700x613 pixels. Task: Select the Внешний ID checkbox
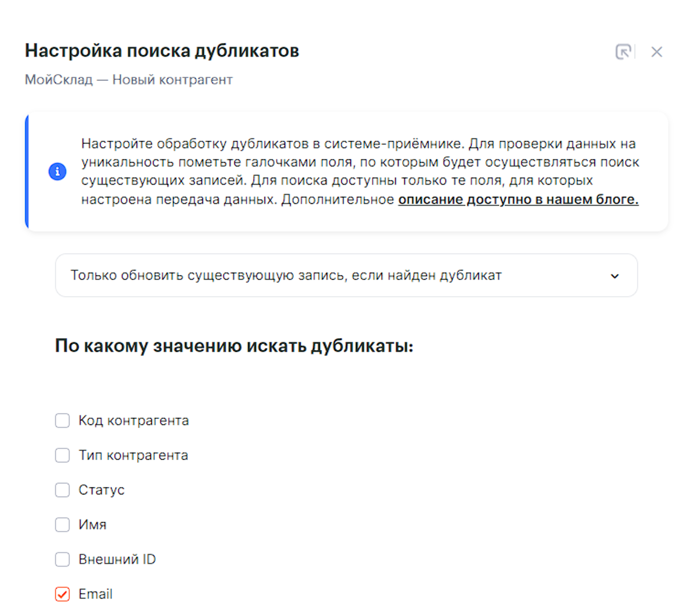coord(62,559)
